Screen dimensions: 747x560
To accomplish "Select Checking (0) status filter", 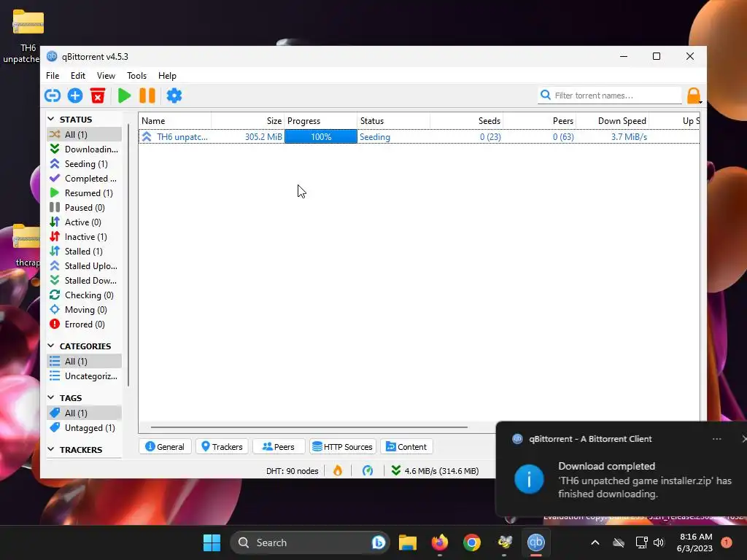I will [85, 295].
